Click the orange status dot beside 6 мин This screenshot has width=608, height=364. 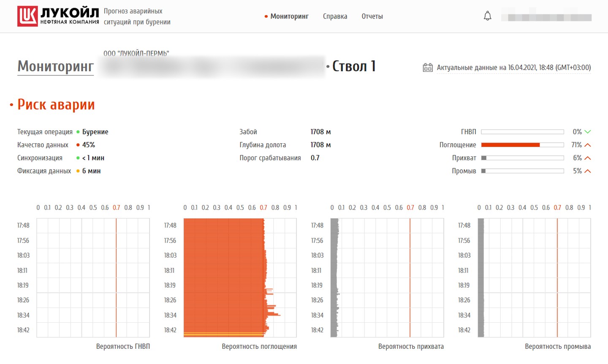coord(78,171)
